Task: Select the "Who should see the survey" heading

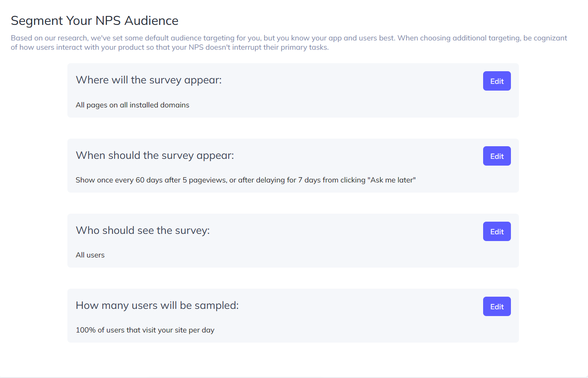Action: click(x=142, y=230)
